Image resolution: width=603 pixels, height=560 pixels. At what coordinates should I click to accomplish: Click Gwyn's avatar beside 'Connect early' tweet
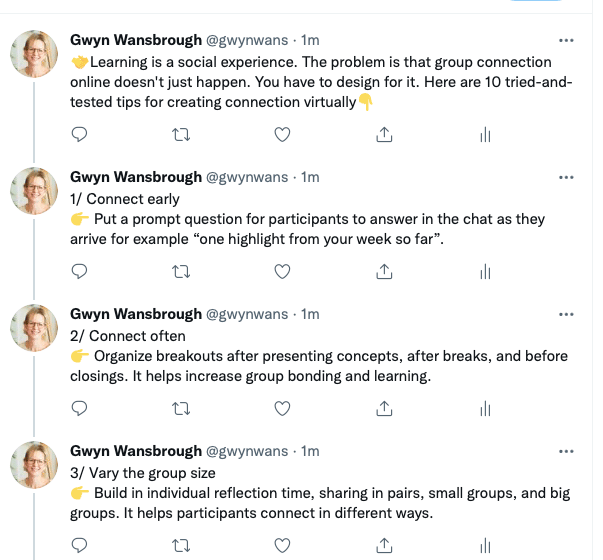pyautogui.click(x=35, y=191)
